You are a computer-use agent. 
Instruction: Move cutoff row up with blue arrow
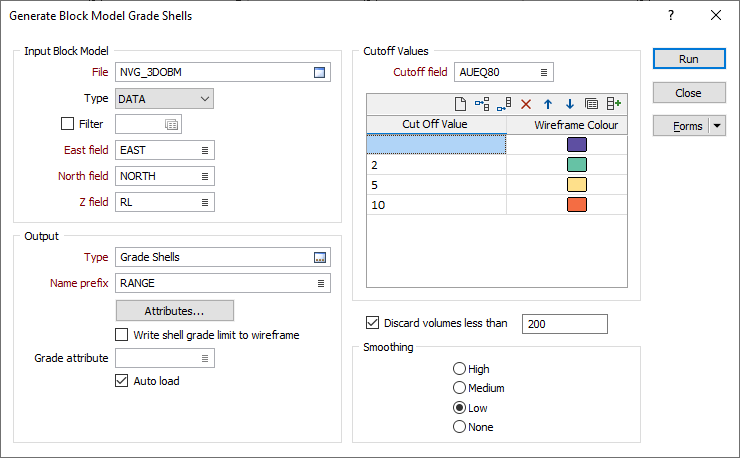pos(547,104)
